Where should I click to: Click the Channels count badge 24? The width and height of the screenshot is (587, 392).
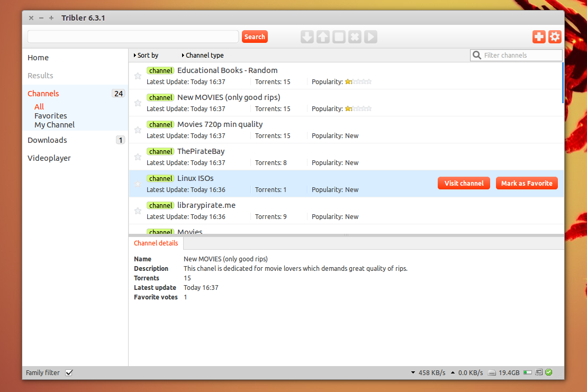(118, 94)
